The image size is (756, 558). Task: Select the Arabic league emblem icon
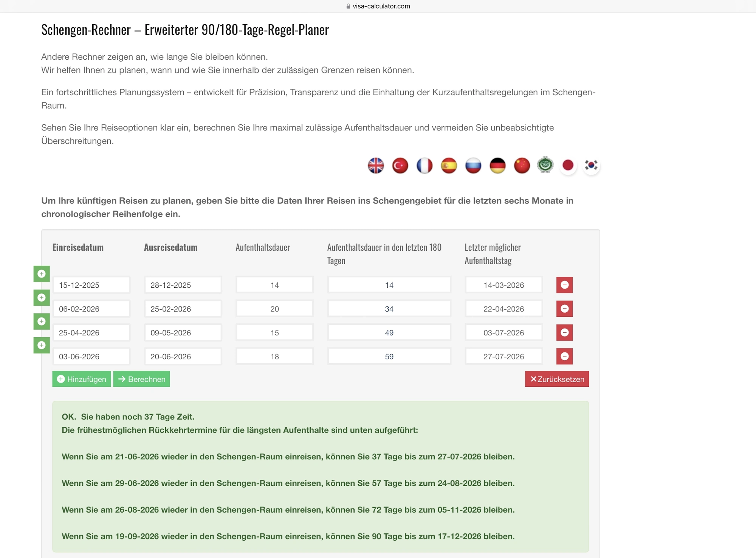pos(545,165)
